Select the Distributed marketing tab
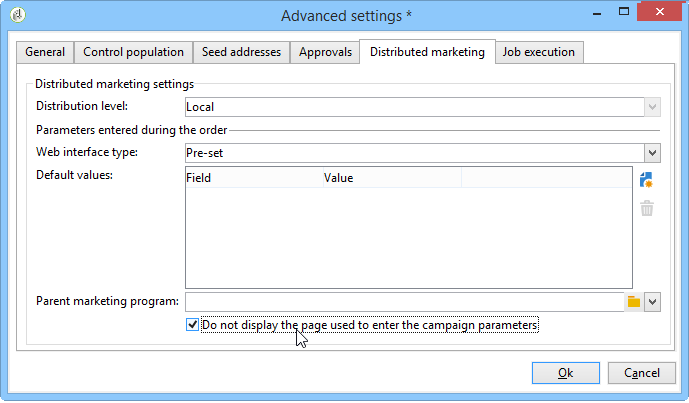This screenshot has width=689, height=403. (x=427, y=52)
